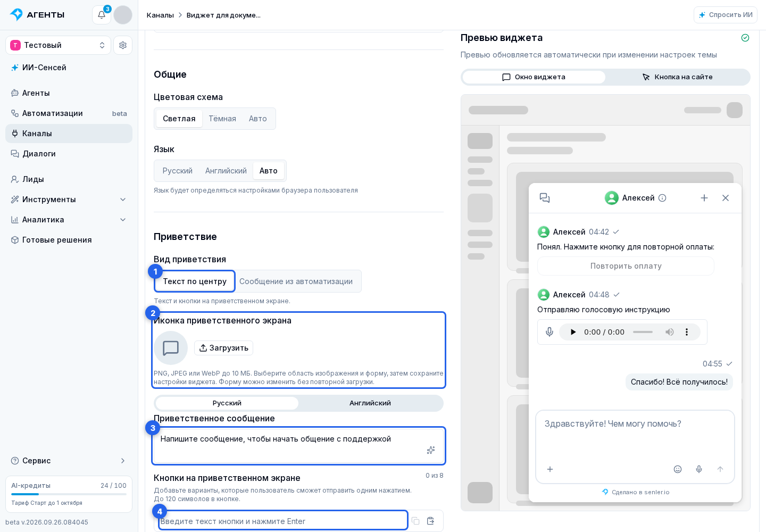Show agent info icon next to Алексей
Viewport: 766px width, 532px height.
pyautogui.click(x=662, y=198)
